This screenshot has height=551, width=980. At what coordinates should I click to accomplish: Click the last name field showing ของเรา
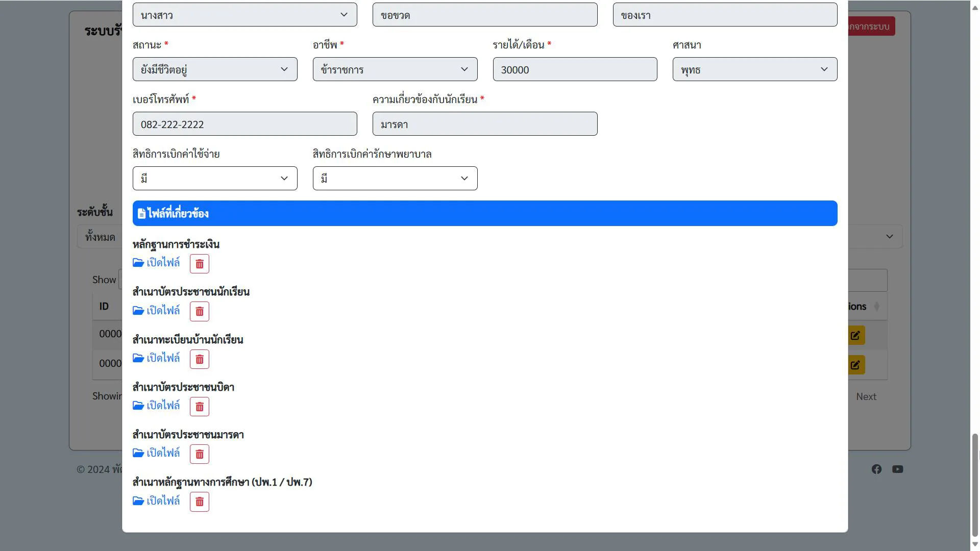725,15
